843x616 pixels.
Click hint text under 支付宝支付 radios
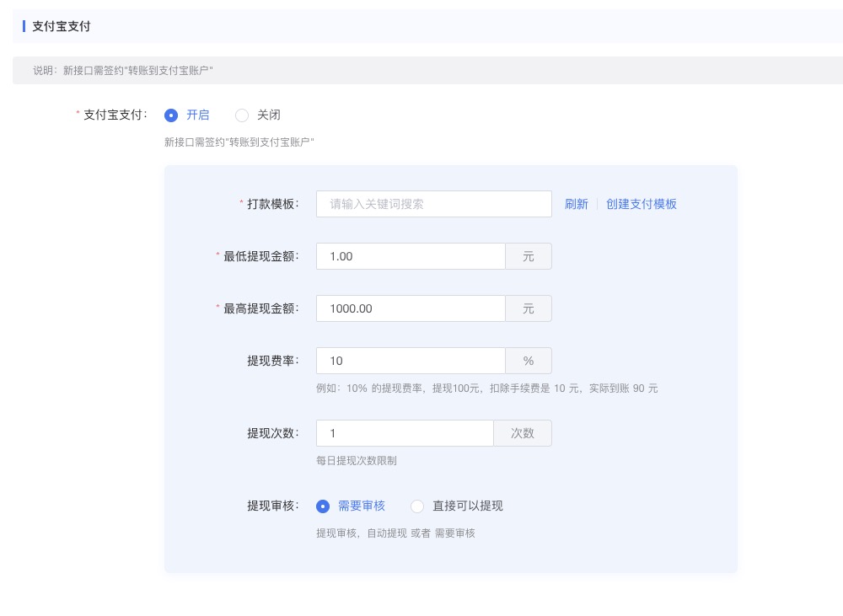click(x=239, y=142)
